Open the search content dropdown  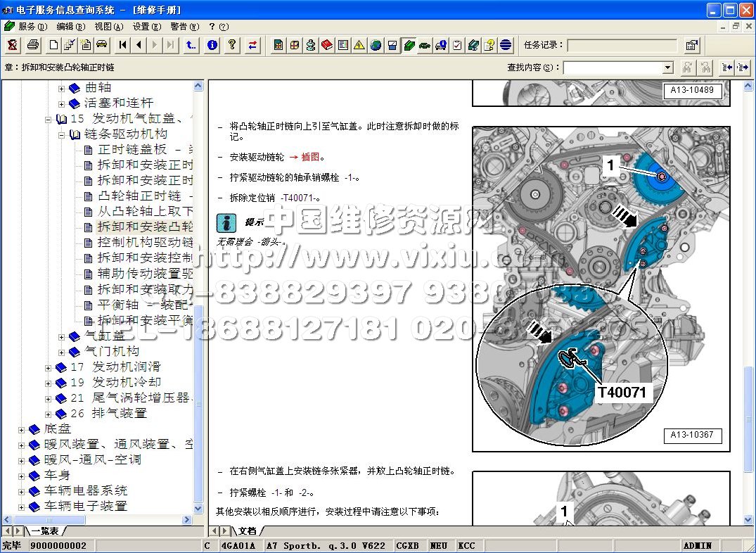tap(667, 68)
